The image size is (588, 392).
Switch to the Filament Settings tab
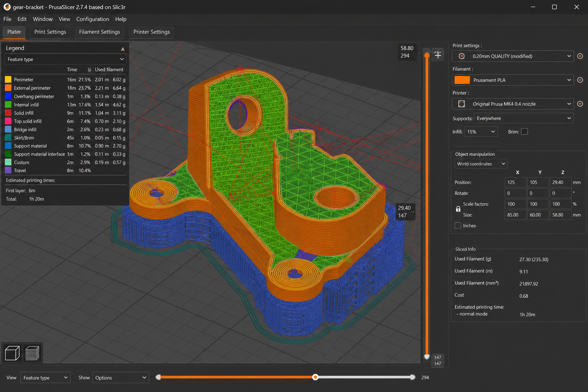pyautogui.click(x=100, y=32)
